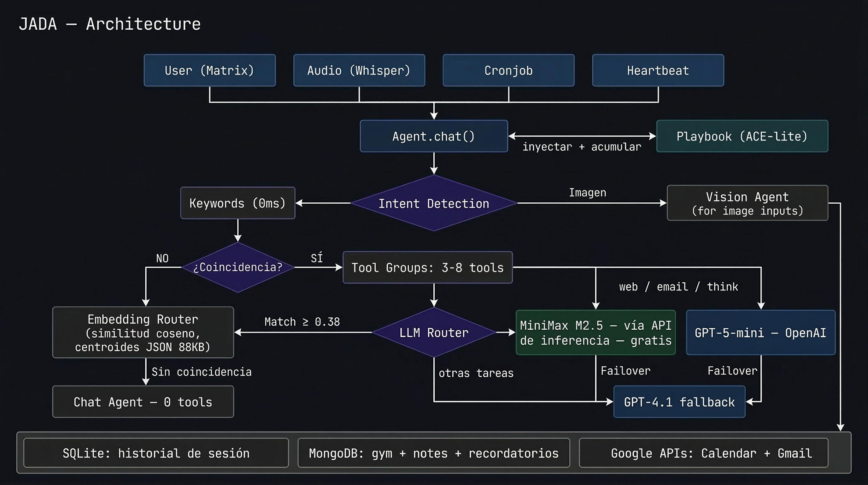This screenshot has width=868, height=485.
Task: Open the Tool Groups: 3-8 tools node
Action: tap(427, 267)
